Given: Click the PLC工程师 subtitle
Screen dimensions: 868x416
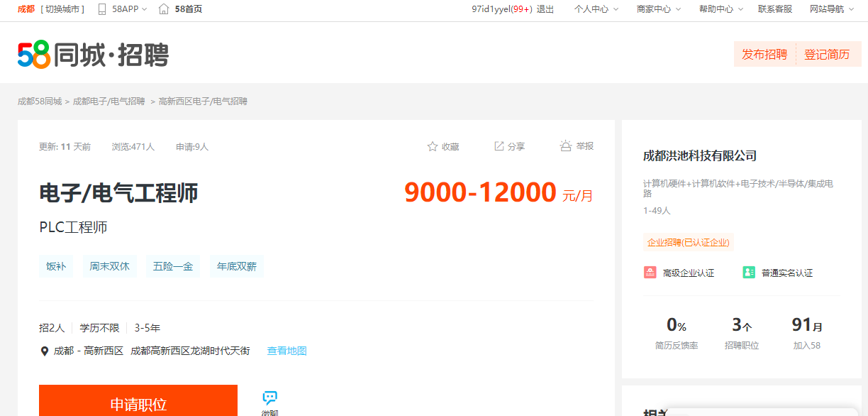Looking at the screenshot, I should pos(74,228).
